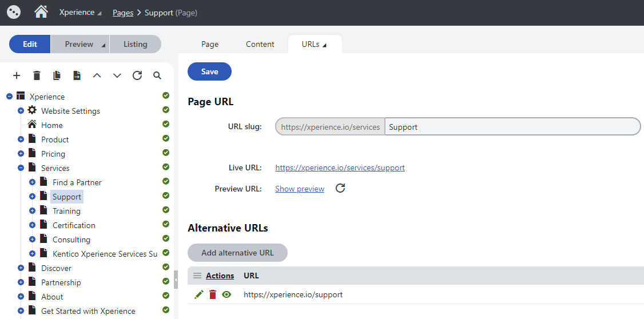Image resolution: width=644 pixels, height=319 pixels.
Task: Click published status icon for Support
Action: pyautogui.click(x=166, y=196)
